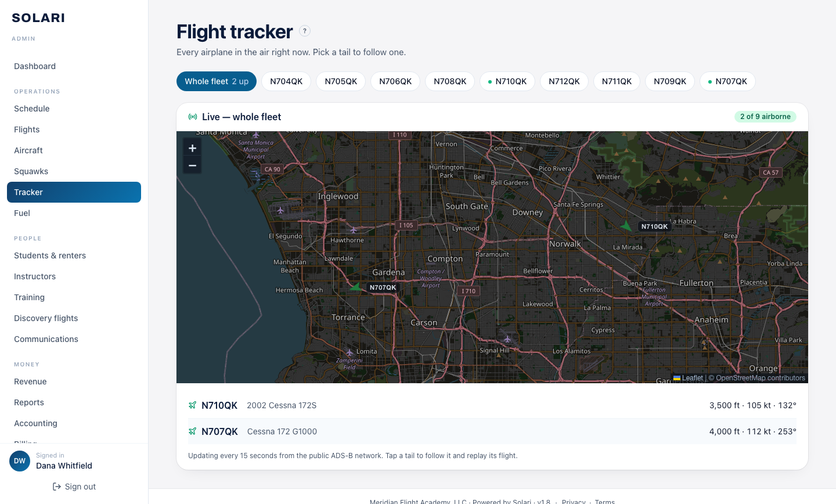Viewport: 836px width, 504px height.
Task: Select tail N708QK
Action: [450, 81]
